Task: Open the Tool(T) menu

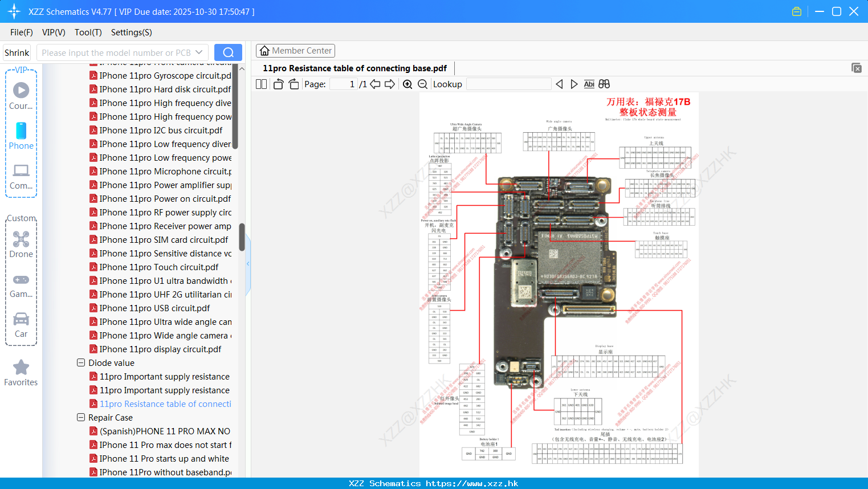Action: pyautogui.click(x=88, y=32)
